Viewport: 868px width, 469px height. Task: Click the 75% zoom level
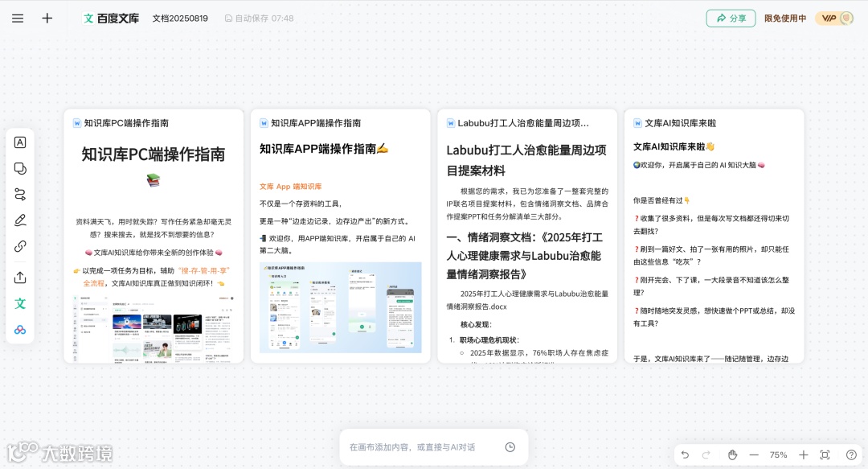[x=778, y=455]
